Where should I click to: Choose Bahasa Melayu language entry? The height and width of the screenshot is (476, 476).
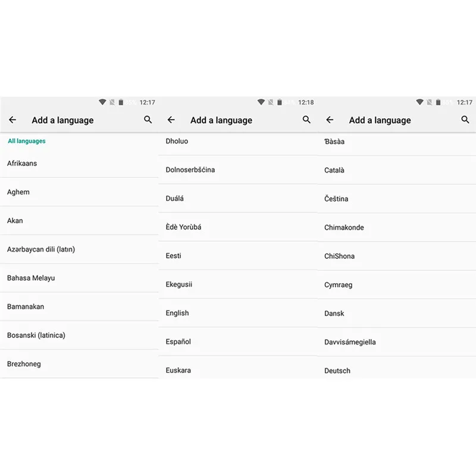[x=79, y=278]
